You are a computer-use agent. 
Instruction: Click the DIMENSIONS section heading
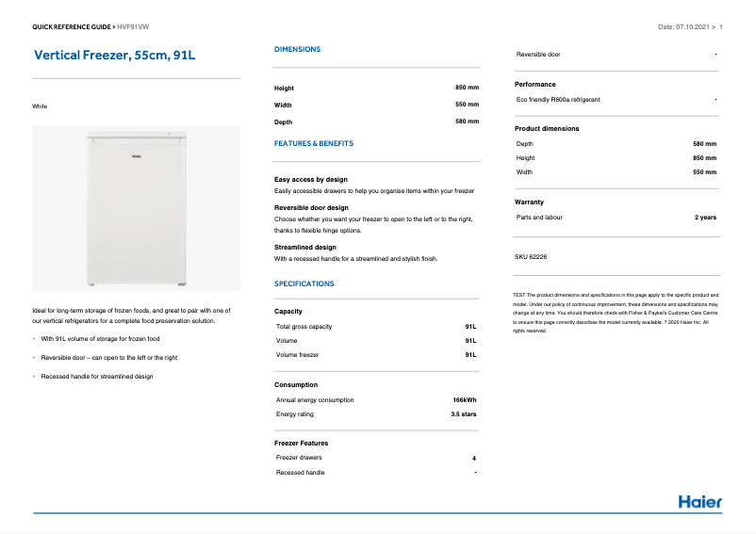(x=297, y=49)
